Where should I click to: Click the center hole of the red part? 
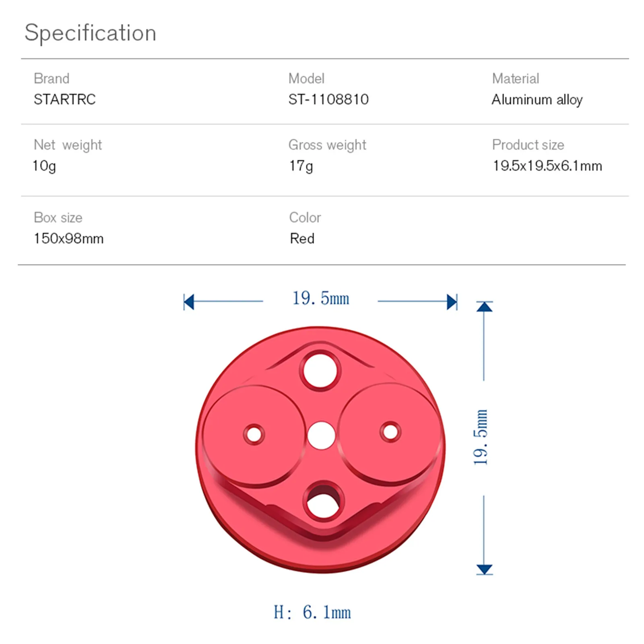pyautogui.click(x=321, y=436)
